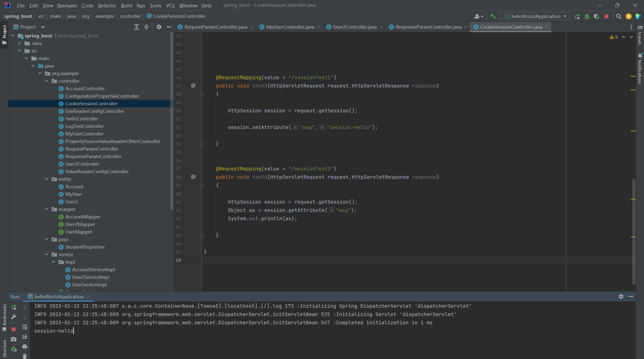Click the print console output icon

25,347
